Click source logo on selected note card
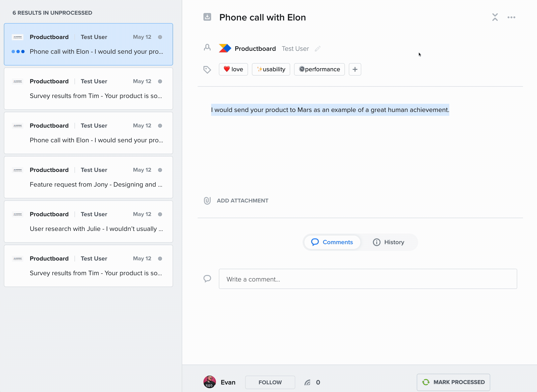Image resolution: width=537 pixels, height=392 pixels. click(18, 37)
